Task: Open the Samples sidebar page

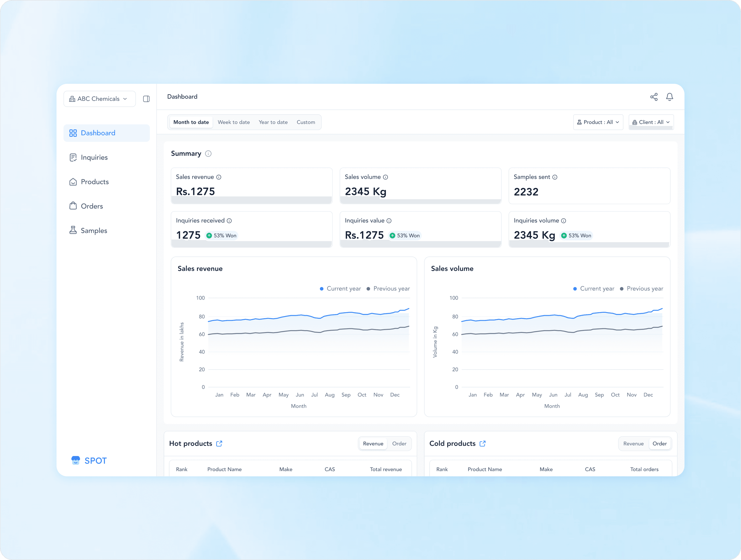Action: tap(94, 231)
